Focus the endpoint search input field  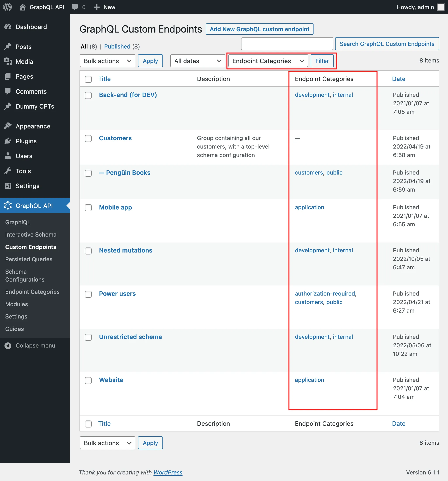(287, 44)
